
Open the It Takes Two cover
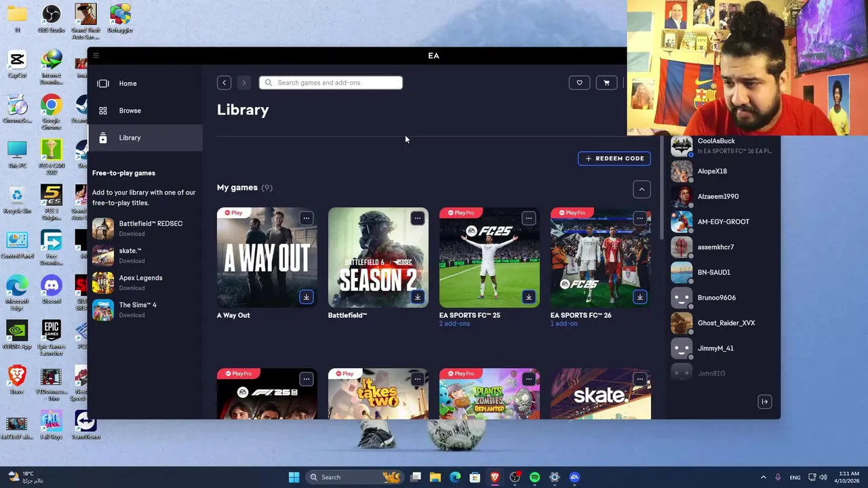click(378, 394)
